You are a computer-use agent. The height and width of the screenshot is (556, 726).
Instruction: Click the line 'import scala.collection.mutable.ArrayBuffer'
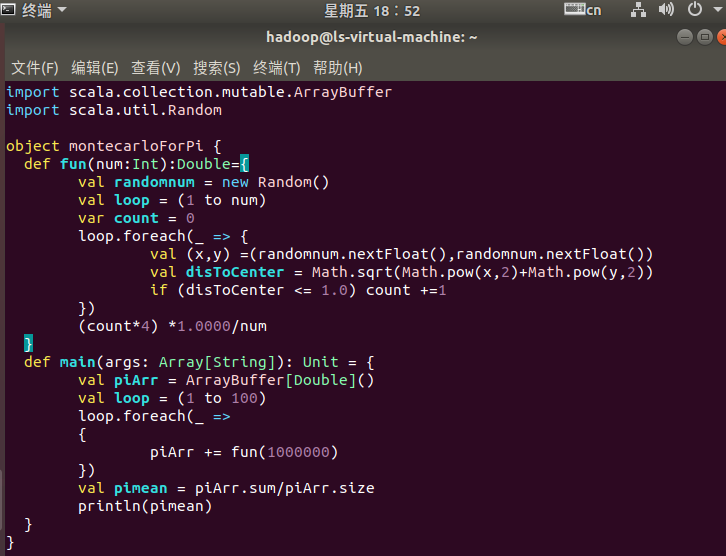[x=199, y=92]
